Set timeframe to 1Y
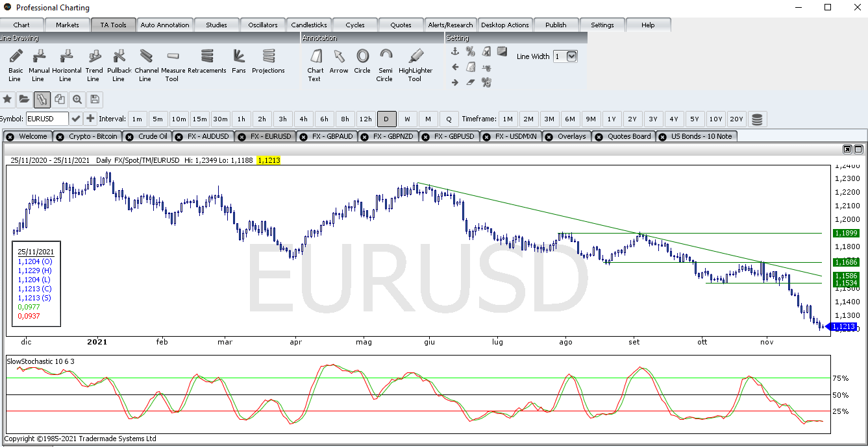This screenshot has height=447, width=868. [612, 119]
